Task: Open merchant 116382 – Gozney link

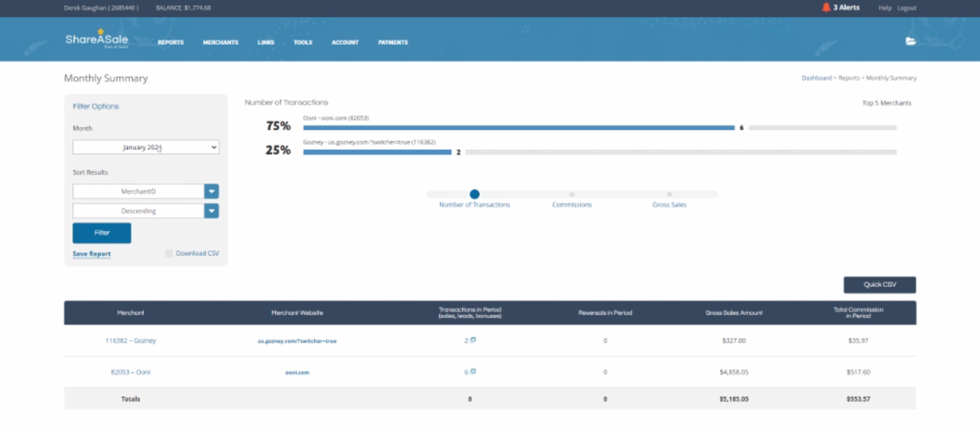Action: coord(131,341)
